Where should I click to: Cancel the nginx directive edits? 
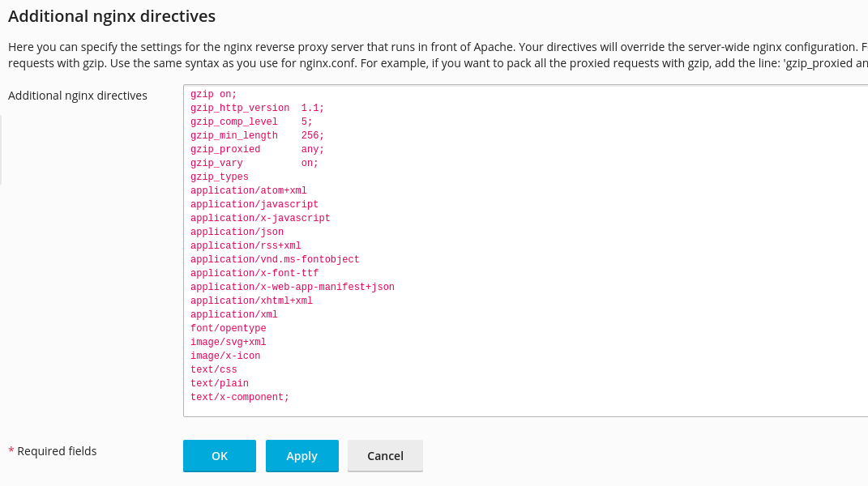pos(384,455)
